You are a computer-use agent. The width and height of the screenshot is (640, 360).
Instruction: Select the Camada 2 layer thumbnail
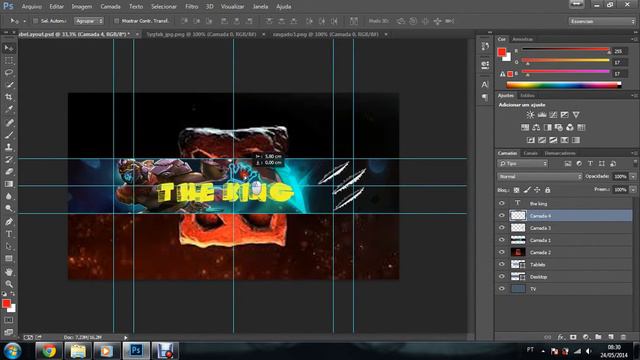tap(518, 252)
